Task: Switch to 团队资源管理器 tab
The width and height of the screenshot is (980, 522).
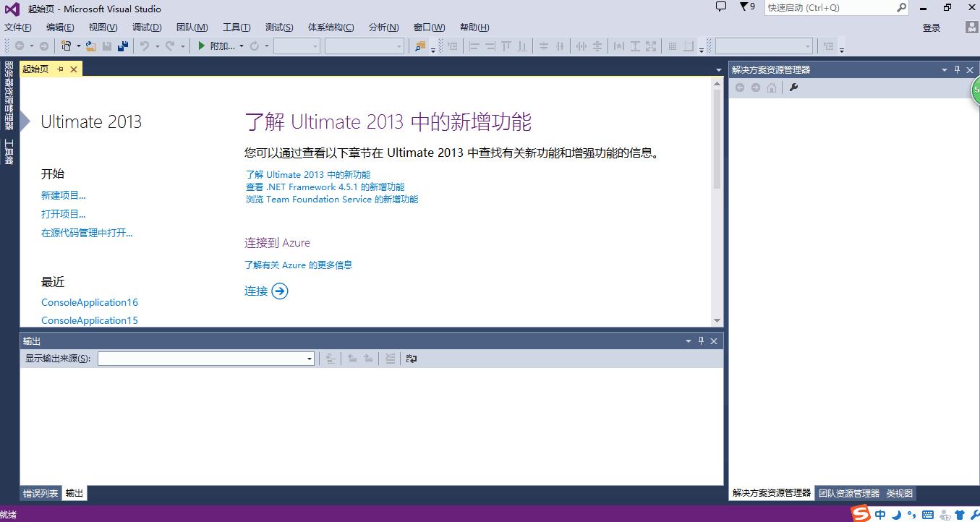Action: [849, 493]
